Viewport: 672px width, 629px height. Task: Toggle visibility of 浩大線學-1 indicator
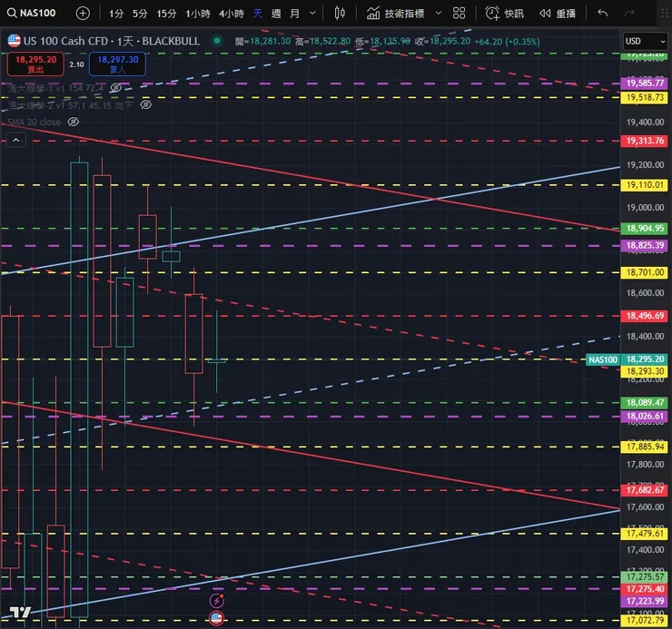coord(115,88)
